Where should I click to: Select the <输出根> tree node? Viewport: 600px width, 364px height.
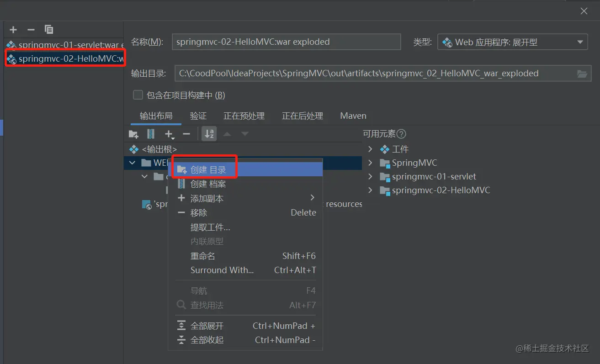pos(159,149)
